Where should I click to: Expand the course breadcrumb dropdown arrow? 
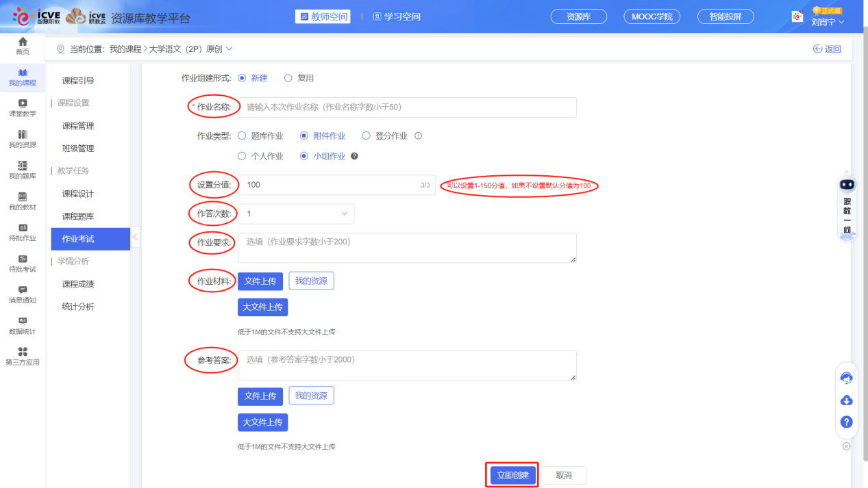(229, 49)
